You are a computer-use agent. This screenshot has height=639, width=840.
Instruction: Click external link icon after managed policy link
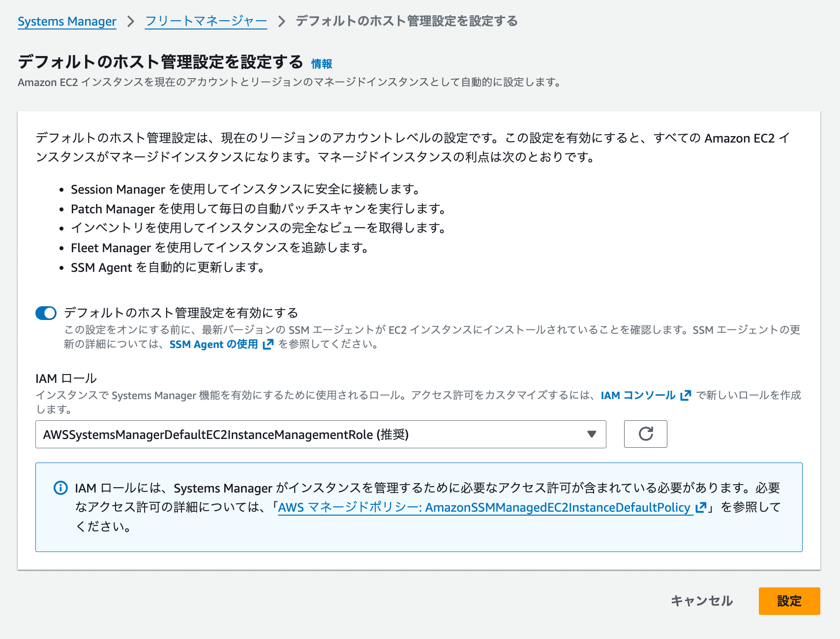(x=701, y=507)
